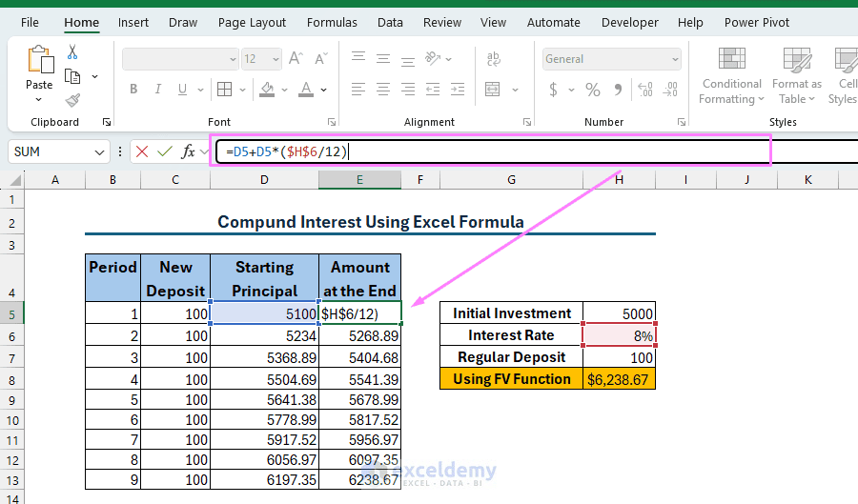The image size is (858, 504).
Task: Confirm formula with green checkmark
Action: point(165,151)
